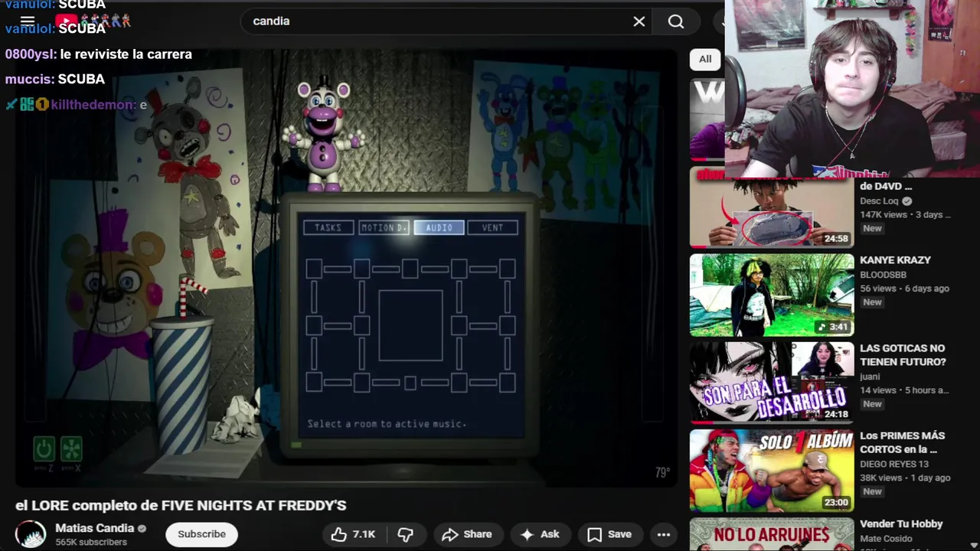980x551 pixels.
Task: Open the Ask AI button
Action: point(540,534)
